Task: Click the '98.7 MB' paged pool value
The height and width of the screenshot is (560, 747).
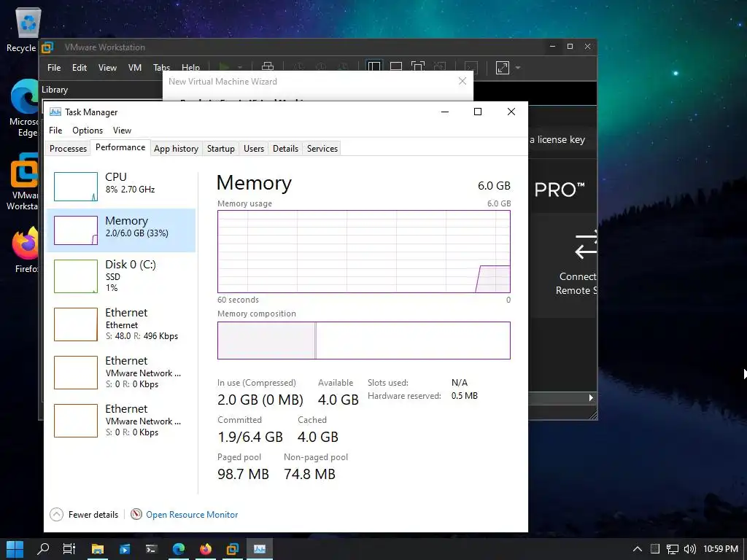Action: (243, 474)
